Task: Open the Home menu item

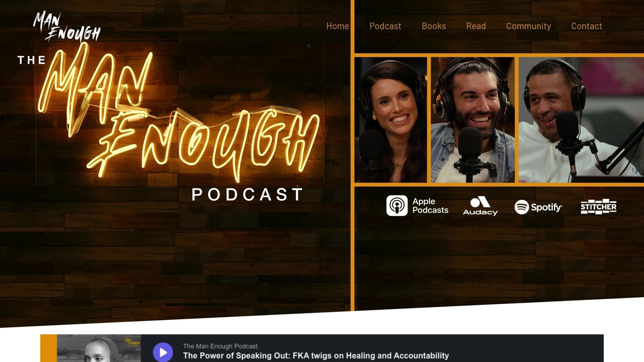Action: click(337, 26)
